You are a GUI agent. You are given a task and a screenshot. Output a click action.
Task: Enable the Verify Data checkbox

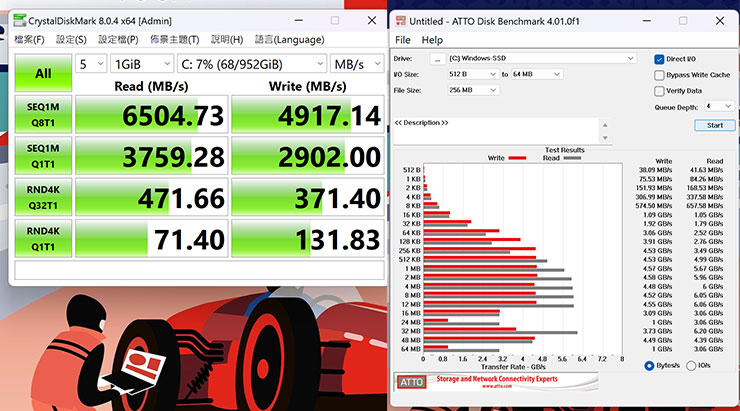point(659,91)
